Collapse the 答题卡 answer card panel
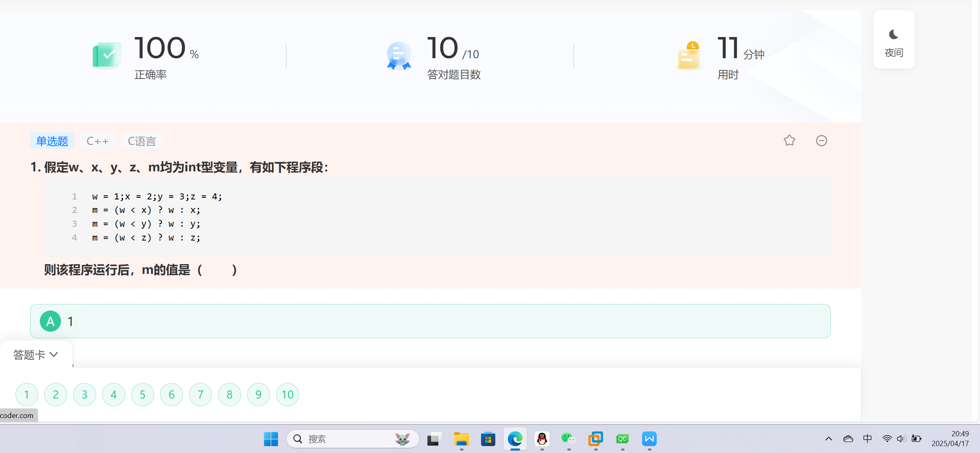This screenshot has width=980, height=453. (x=36, y=355)
